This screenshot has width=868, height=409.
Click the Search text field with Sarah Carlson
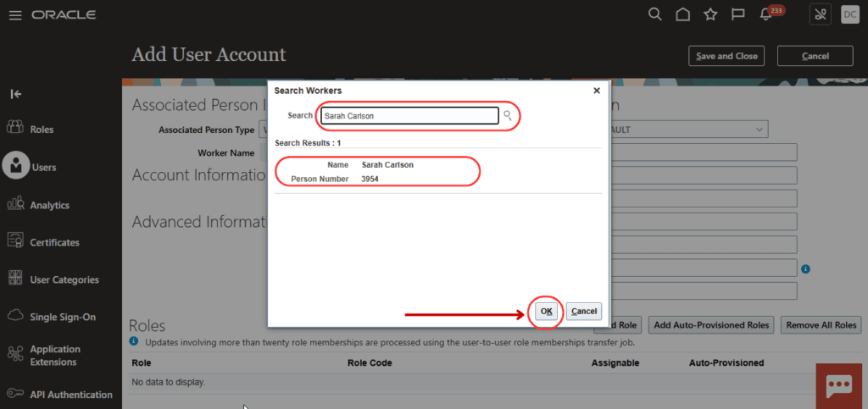[x=409, y=115]
